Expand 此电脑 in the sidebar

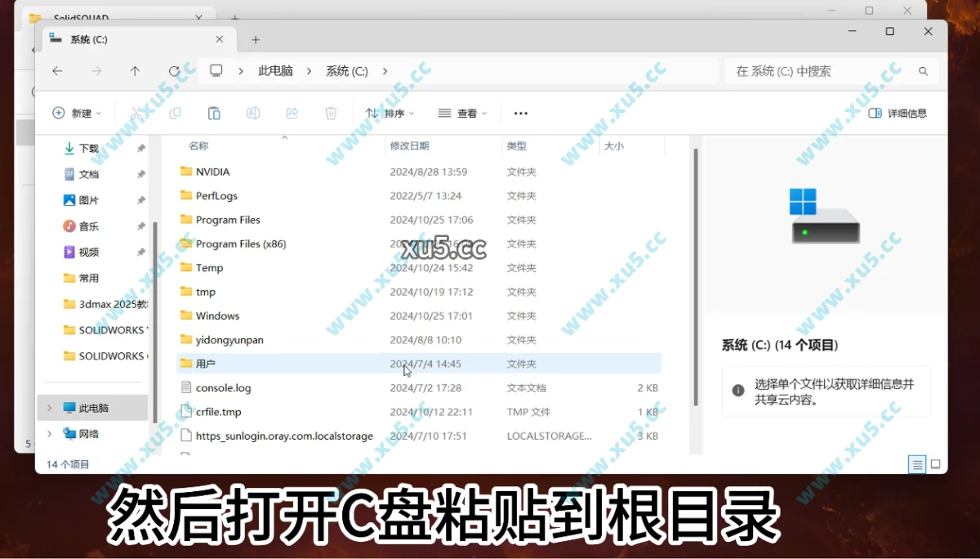click(49, 407)
